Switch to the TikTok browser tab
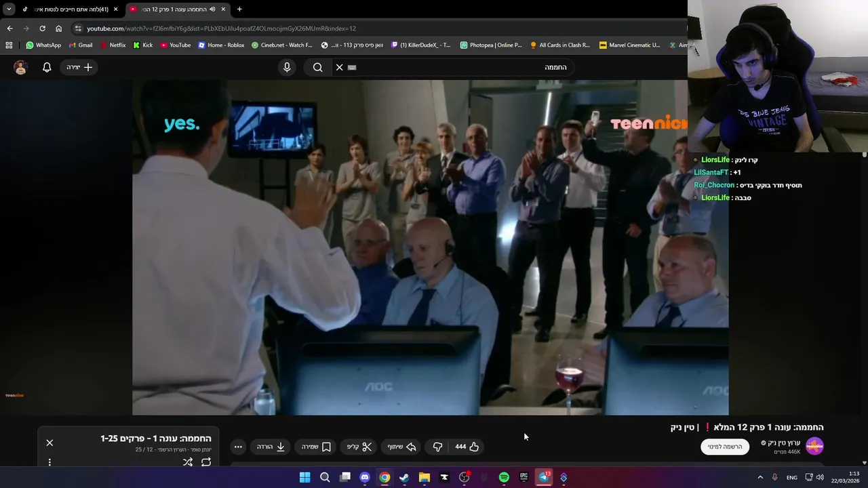The image size is (868, 488). click(71, 9)
